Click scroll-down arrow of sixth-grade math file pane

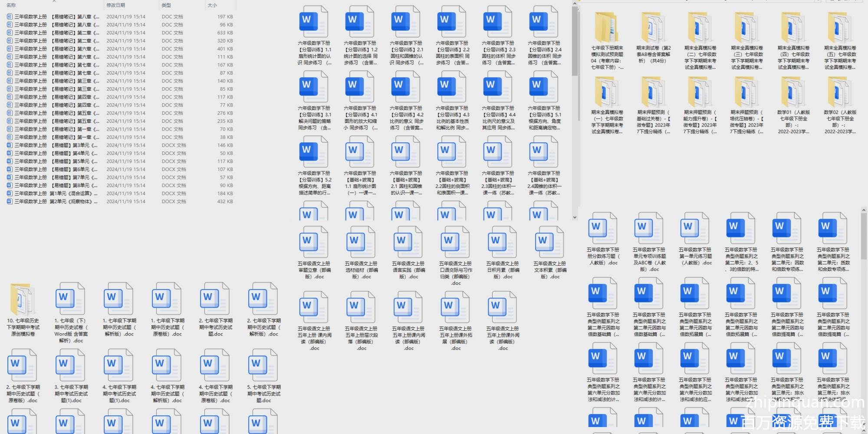575,217
